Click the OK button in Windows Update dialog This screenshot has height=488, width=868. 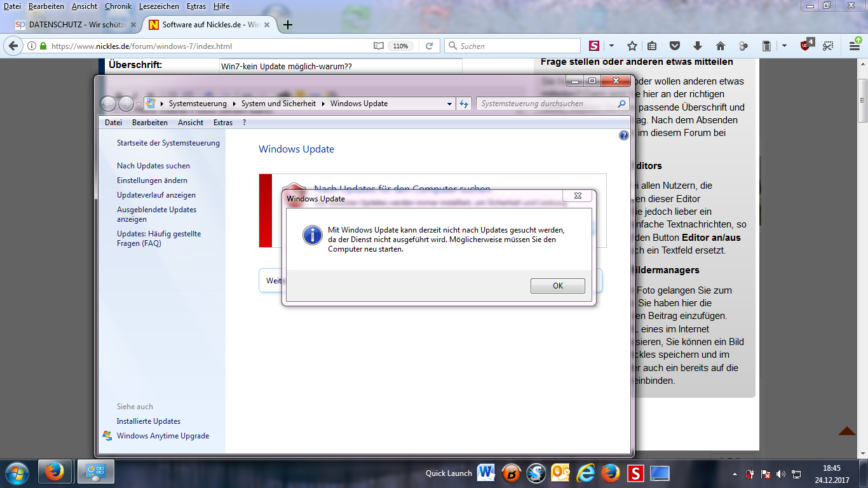click(x=557, y=286)
